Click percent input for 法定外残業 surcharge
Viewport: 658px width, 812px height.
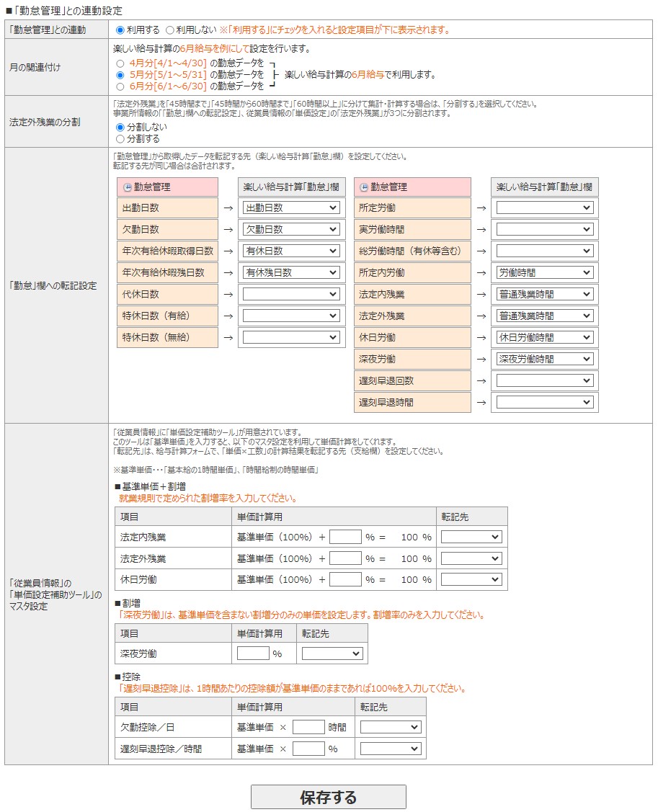point(345,558)
